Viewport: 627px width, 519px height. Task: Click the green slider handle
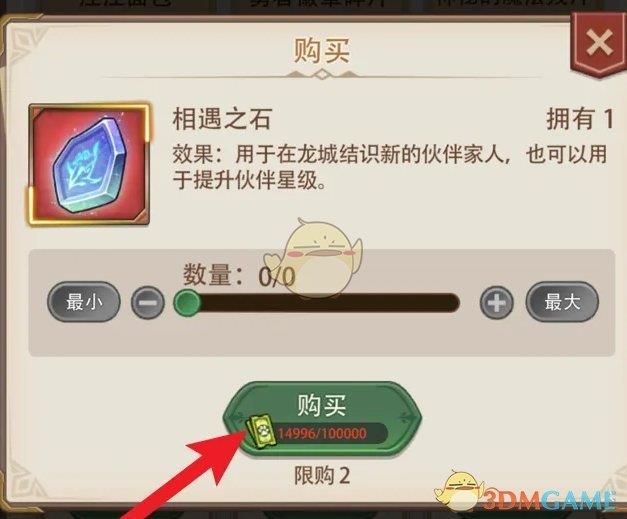(x=187, y=303)
